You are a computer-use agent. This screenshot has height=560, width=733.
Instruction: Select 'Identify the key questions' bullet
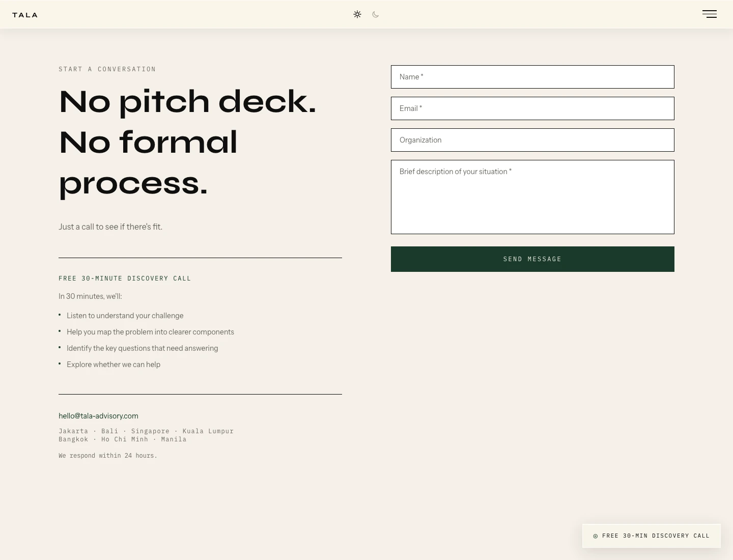click(x=143, y=348)
